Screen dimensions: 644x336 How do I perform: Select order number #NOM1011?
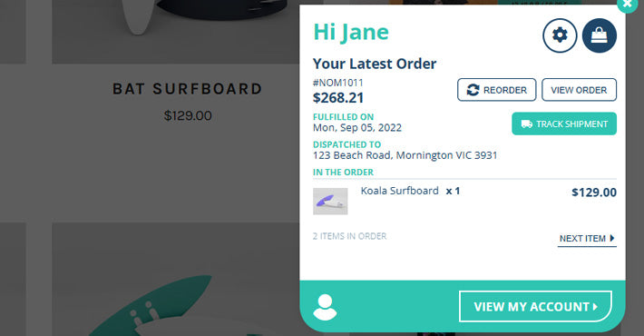(x=338, y=83)
